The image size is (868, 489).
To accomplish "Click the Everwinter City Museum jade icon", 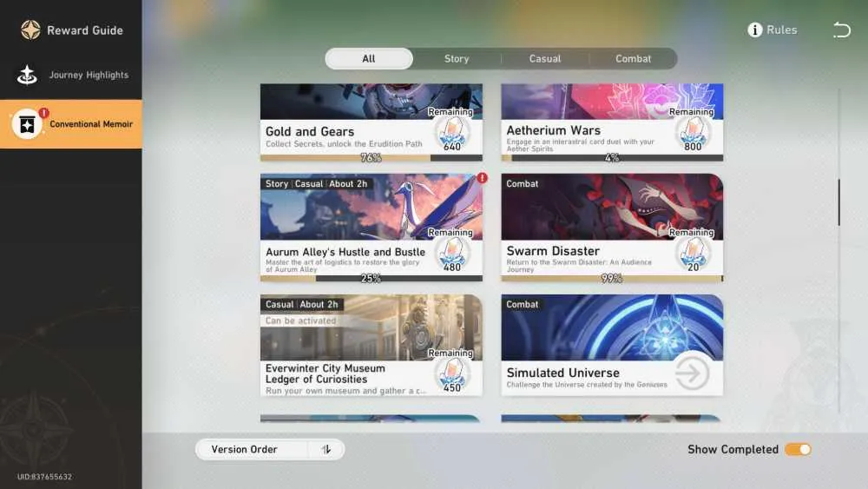I will click(x=452, y=375).
